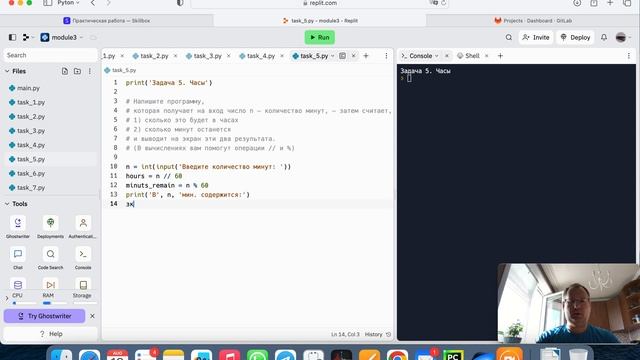Open the Ghostwriter tool
Viewport: 640px width, 360px height.
pos(18,227)
